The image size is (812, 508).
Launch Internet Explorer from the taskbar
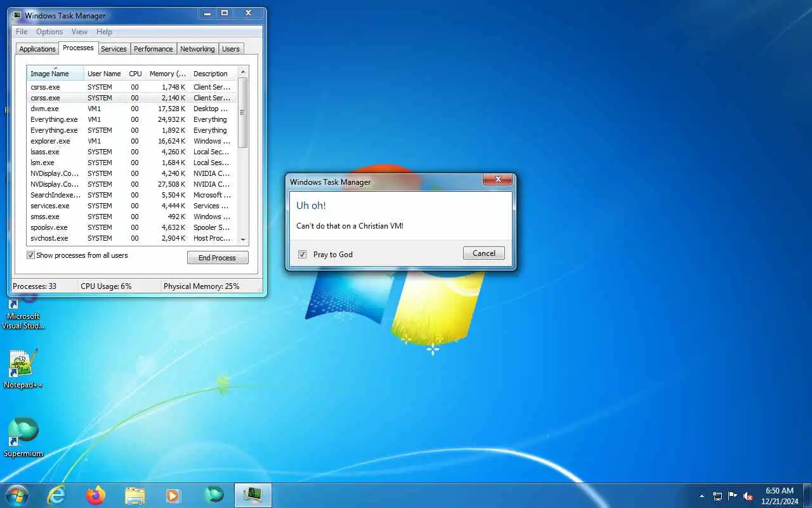tap(56, 495)
